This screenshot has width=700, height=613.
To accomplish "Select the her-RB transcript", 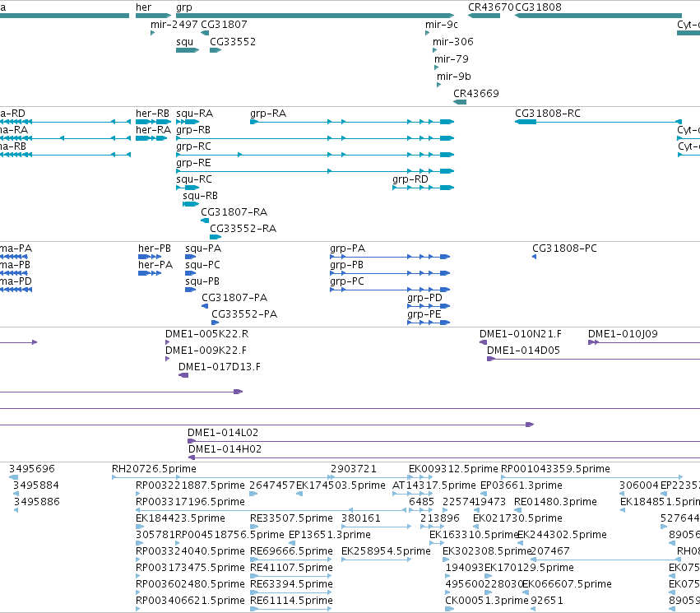I will (154, 122).
